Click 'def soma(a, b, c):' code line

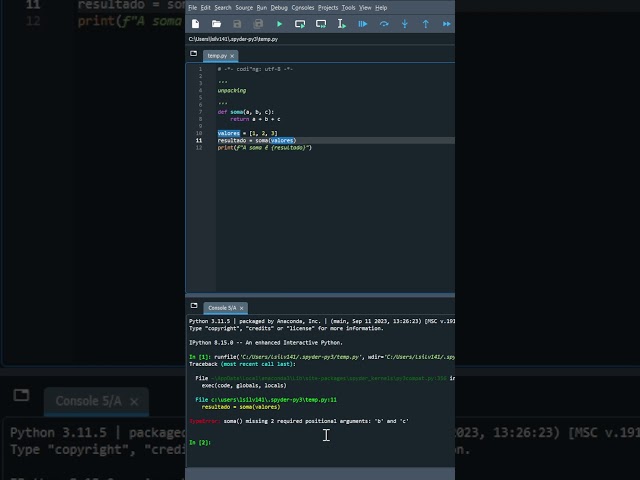pos(246,112)
